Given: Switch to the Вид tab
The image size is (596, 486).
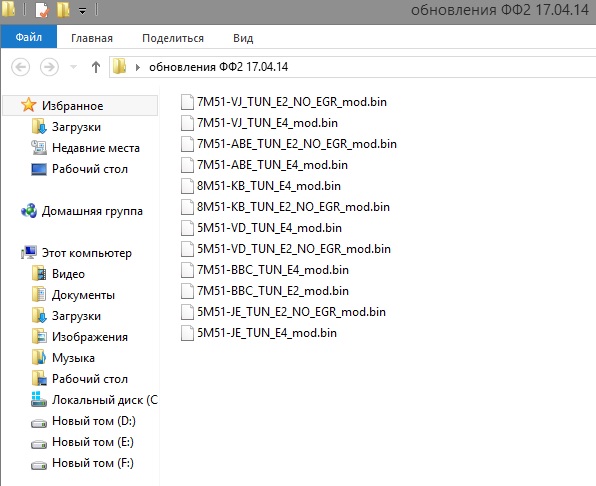Looking at the screenshot, I should 243,38.
